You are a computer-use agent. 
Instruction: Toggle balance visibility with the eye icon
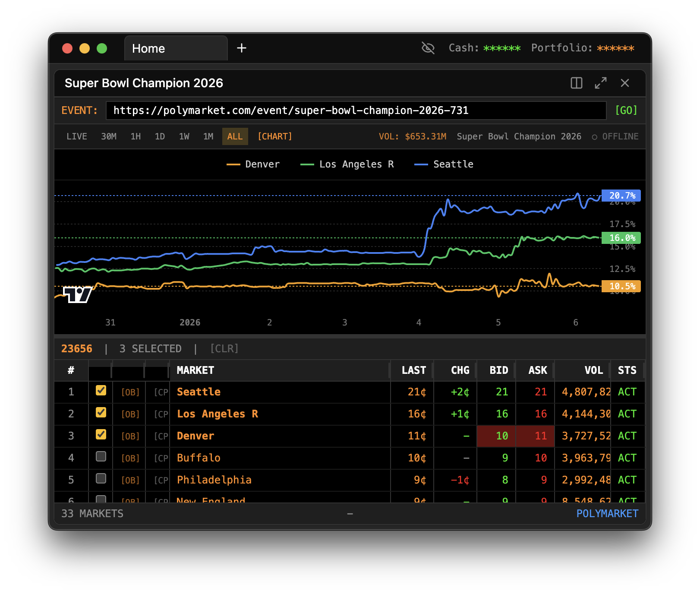point(428,48)
